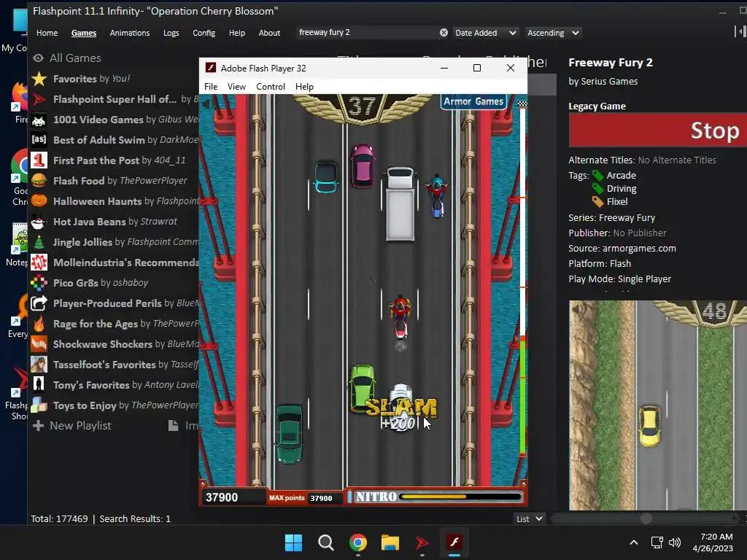Toggle the right sidebar collapse button
This screenshot has width=747, height=560.
pyautogui.click(x=740, y=31)
